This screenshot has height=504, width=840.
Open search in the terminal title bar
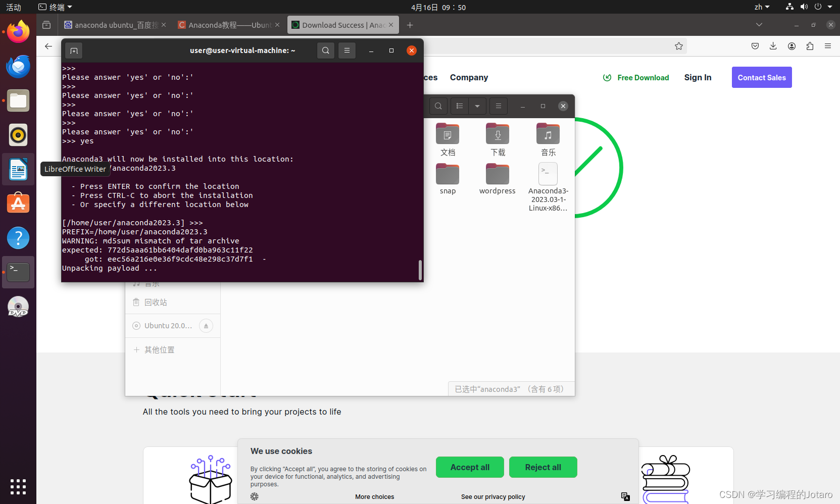325,50
